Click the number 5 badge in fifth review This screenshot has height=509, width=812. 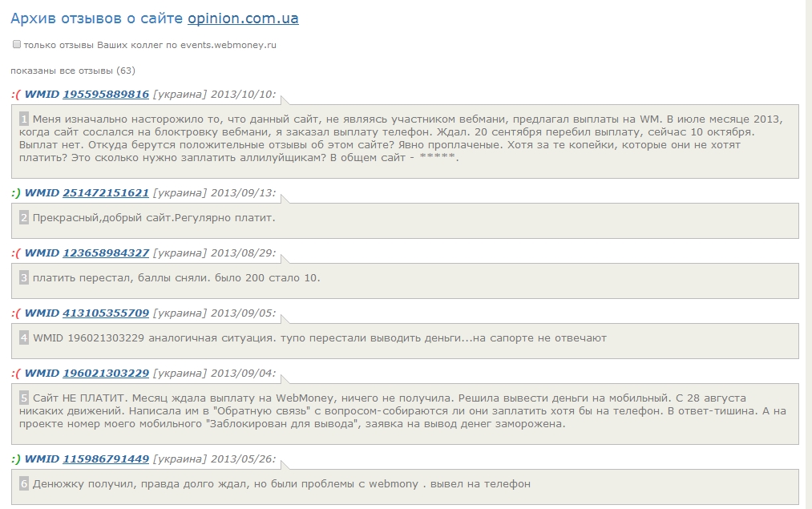(24, 398)
